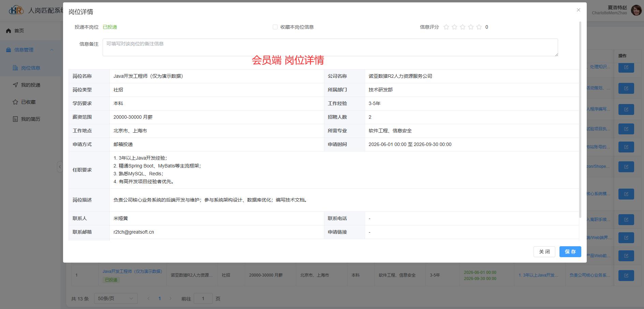Screen dimensions: 644x309
Task: Click the 软件工程、信息安全 major value in the dialog
Action: click(390, 131)
